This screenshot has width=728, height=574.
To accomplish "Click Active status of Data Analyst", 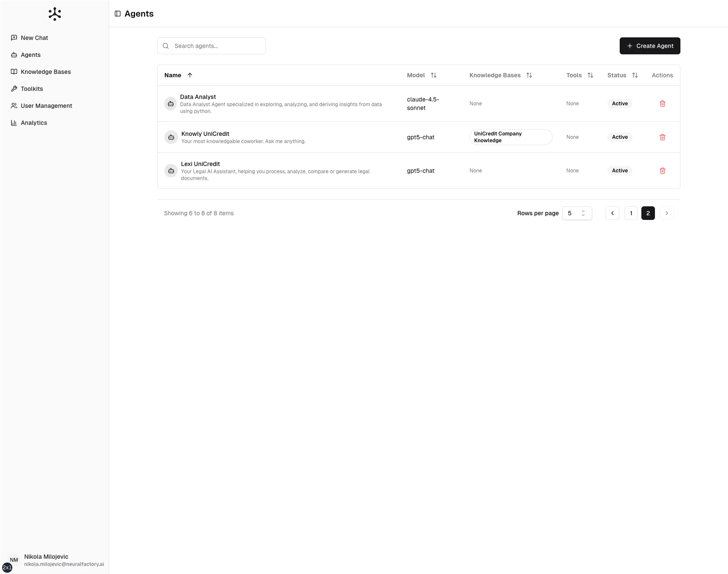I will pyautogui.click(x=620, y=104).
